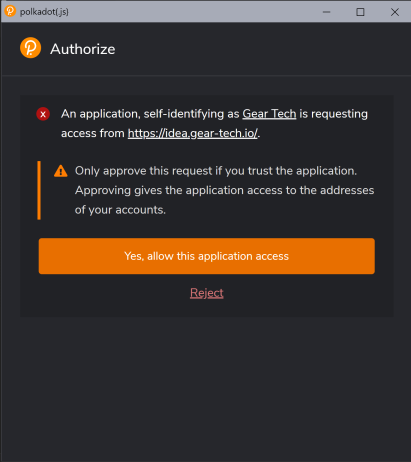Close the polkadot{.js} popup window

coord(395,12)
